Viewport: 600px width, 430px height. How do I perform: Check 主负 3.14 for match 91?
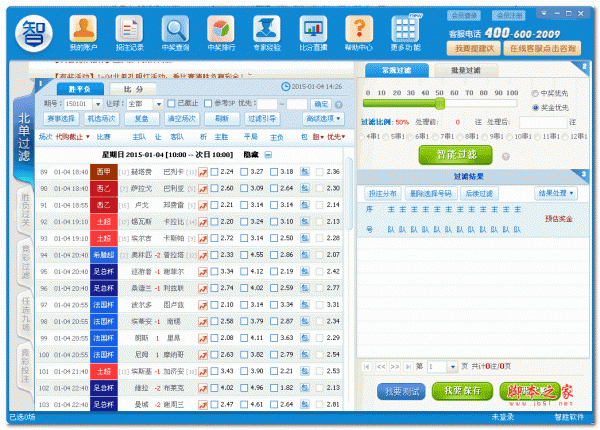pyautogui.click(x=274, y=205)
